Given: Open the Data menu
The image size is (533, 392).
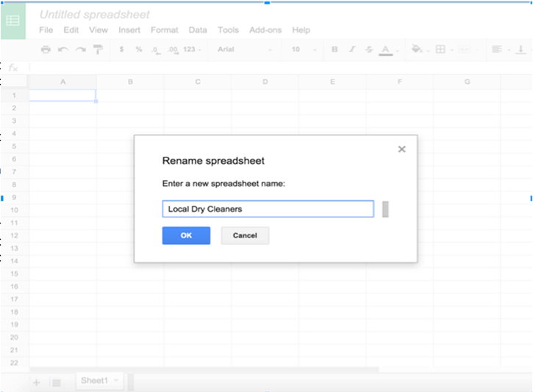Looking at the screenshot, I should point(198,30).
